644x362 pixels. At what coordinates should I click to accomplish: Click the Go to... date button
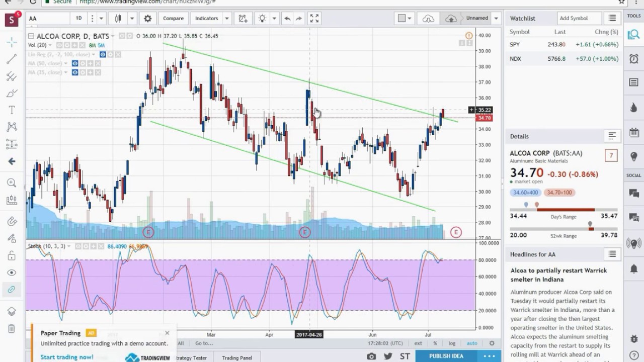[x=204, y=343]
